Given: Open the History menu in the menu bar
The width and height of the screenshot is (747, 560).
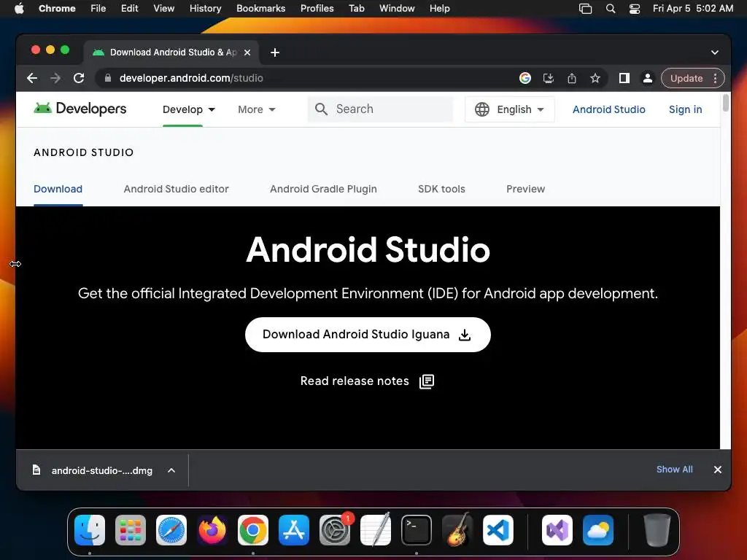Looking at the screenshot, I should pos(205,9).
